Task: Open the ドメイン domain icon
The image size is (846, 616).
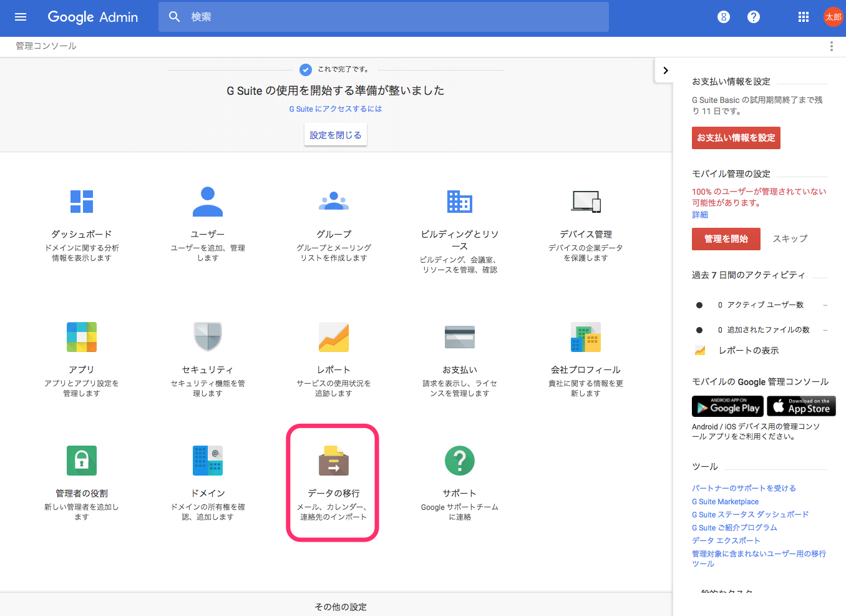Action: (208, 461)
